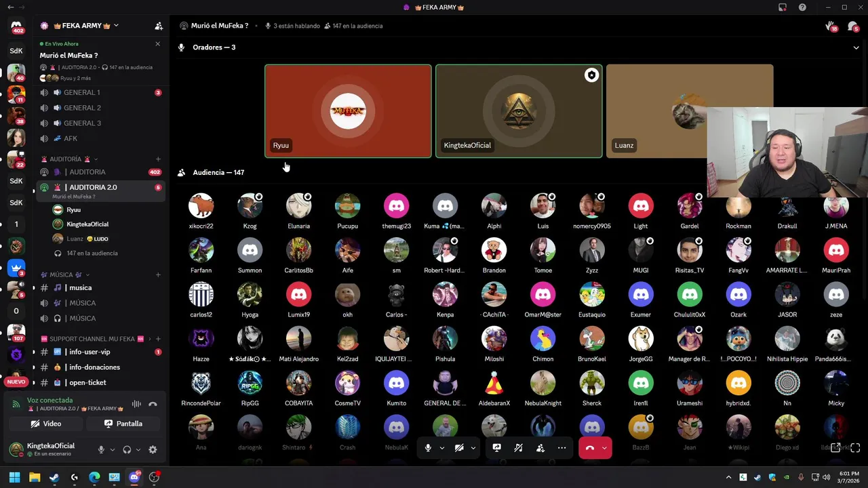Open the Discord inbox icon in title bar

pyautogui.click(x=783, y=7)
